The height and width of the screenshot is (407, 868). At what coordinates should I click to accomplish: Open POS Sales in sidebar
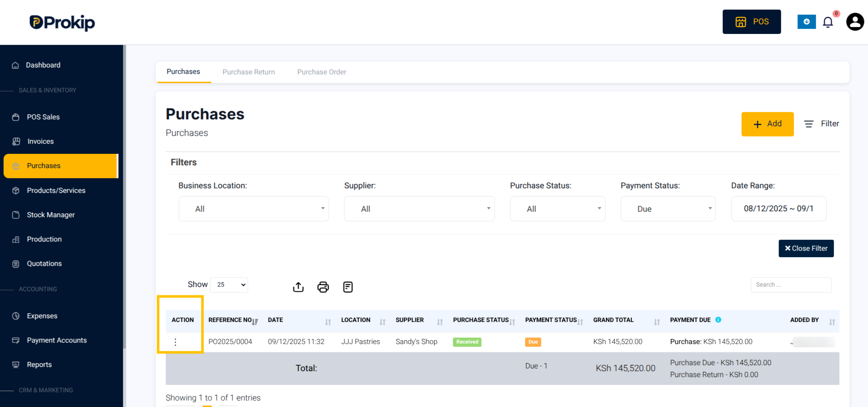click(43, 117)
